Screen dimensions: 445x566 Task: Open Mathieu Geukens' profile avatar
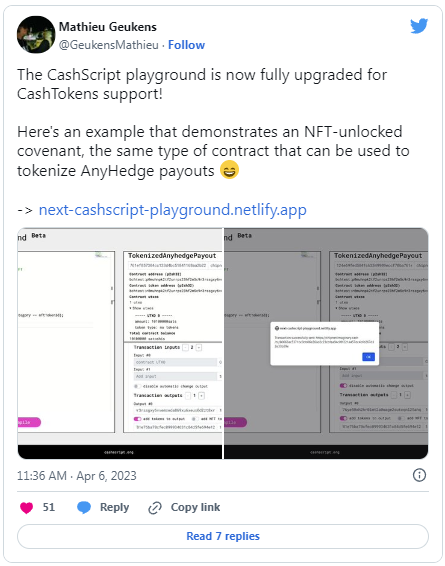pyautogui.click(x=36, y=35)
